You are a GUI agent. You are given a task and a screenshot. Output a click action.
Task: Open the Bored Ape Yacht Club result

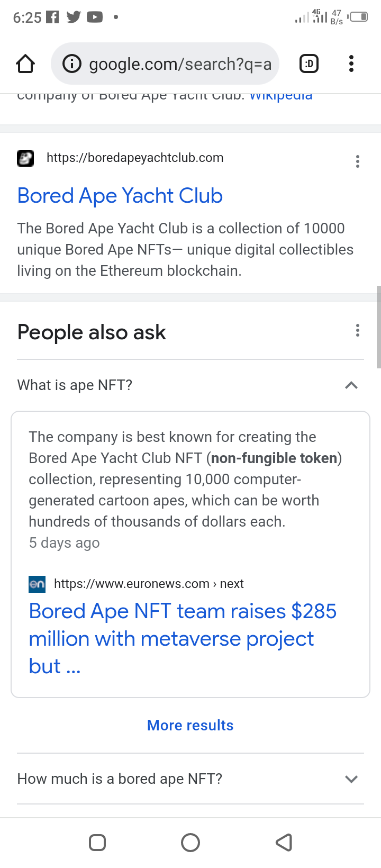click(x=120, y=196)
